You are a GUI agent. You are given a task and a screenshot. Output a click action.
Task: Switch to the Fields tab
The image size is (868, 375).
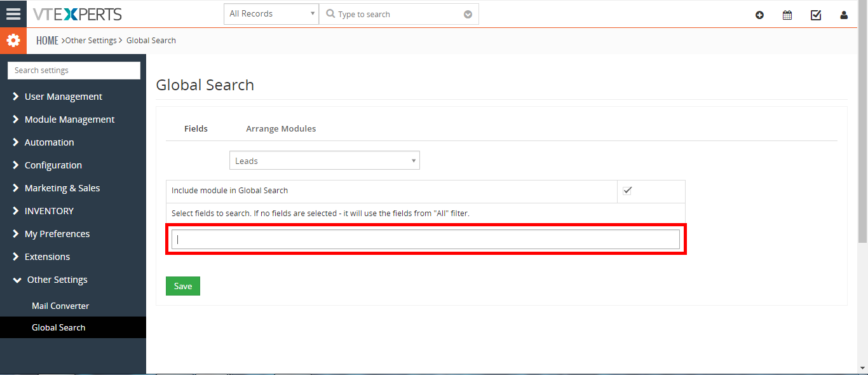click(196, 128)
